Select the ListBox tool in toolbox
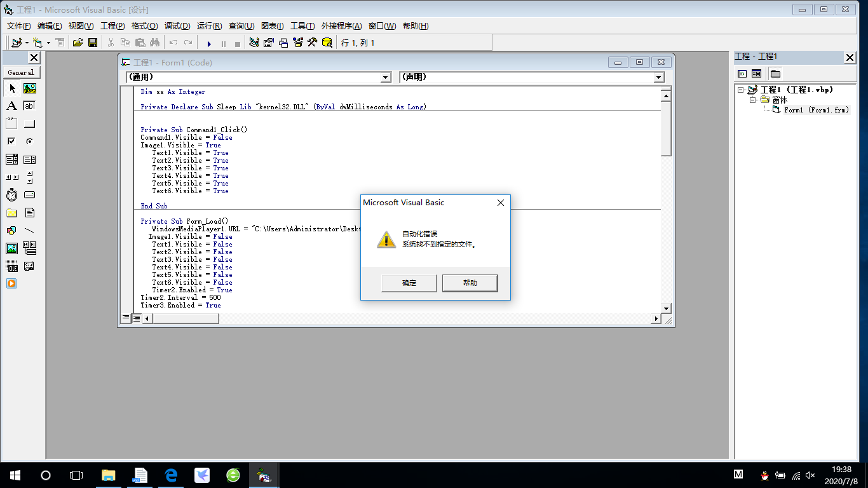The width and height of the screenshot is (868, 488). coord(30,159)
